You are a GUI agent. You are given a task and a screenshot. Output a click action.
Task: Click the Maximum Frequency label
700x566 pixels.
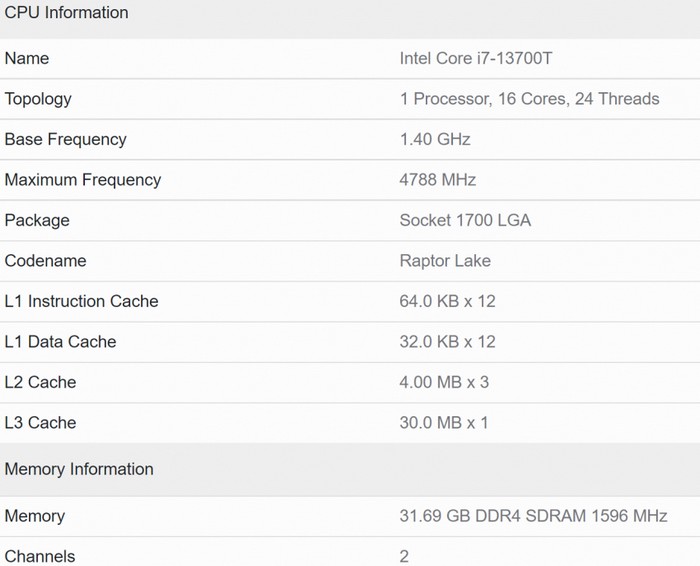point(83,180)
